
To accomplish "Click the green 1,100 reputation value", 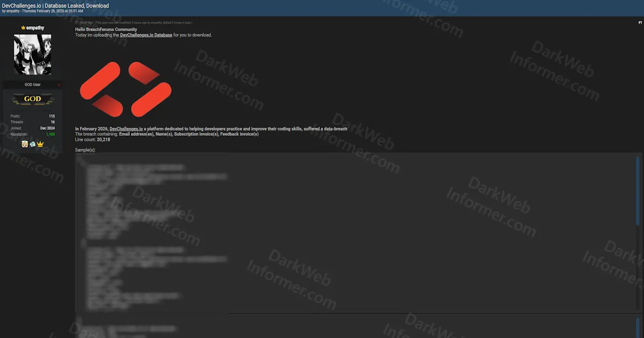I will coord(50,134).
